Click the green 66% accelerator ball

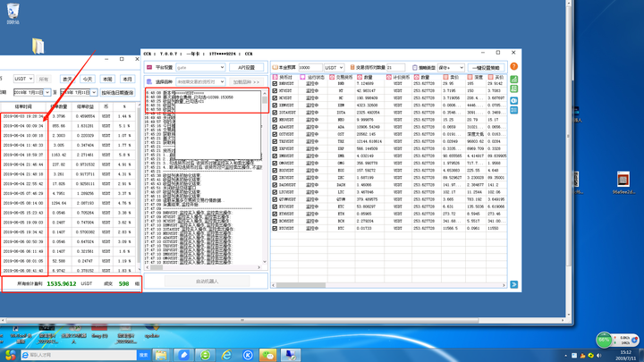click(x=604, y=340)
